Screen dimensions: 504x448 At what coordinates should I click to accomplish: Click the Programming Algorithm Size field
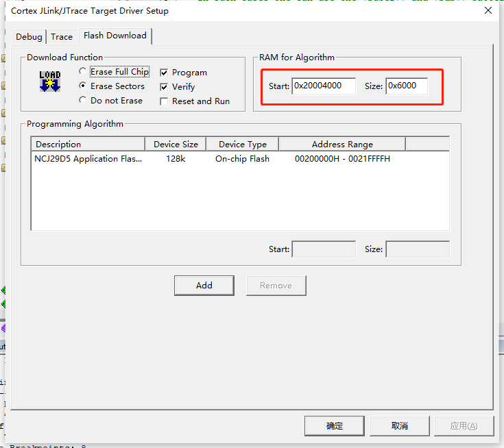[418, 249]
